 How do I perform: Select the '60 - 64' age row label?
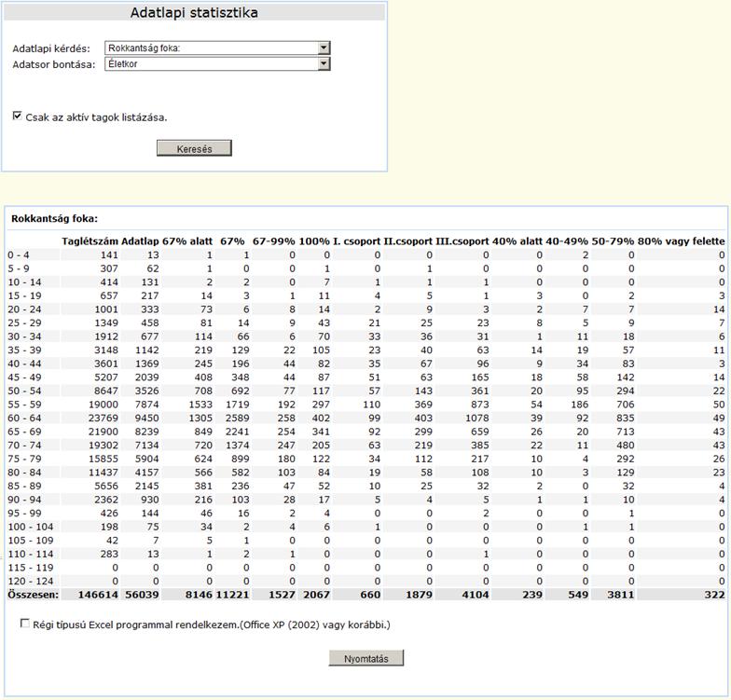pyautogui.click(x=24, y=418)
